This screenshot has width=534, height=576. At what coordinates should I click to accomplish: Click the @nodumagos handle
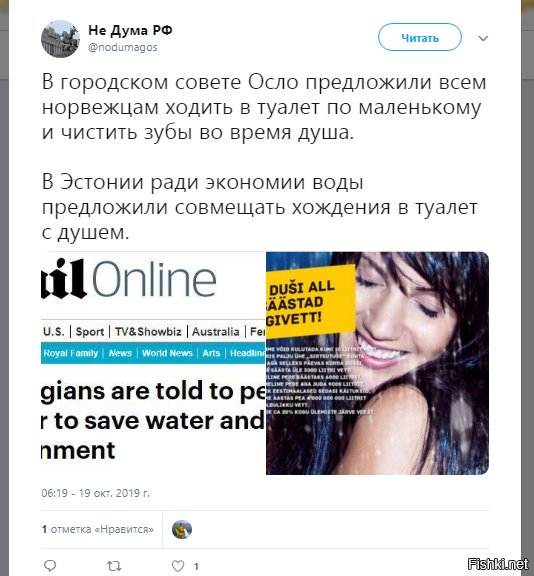click(x=123, y=47)
